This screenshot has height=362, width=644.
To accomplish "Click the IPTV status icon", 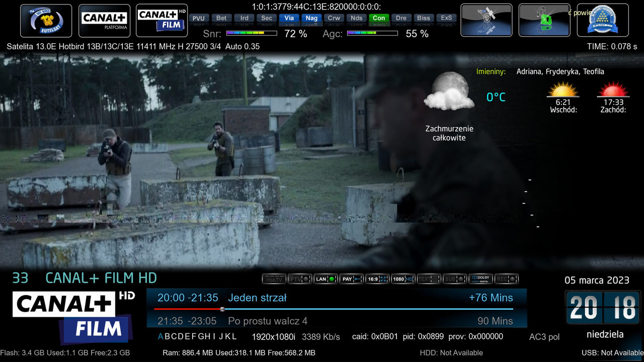I will coord(300,279).
